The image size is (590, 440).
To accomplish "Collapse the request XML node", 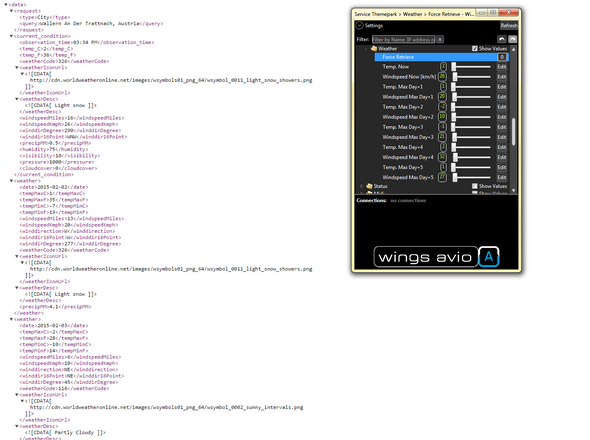I will tap(11, 11).
